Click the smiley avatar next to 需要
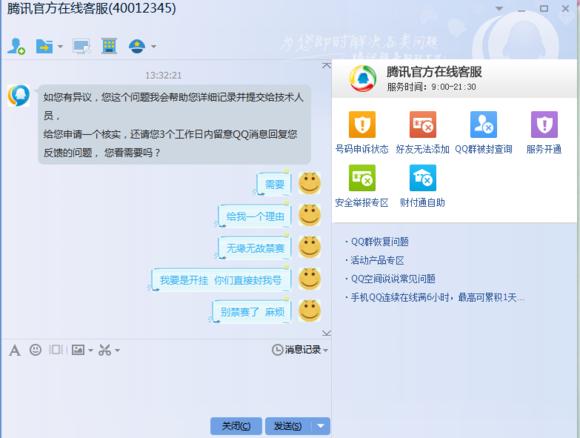 (310, 183)
